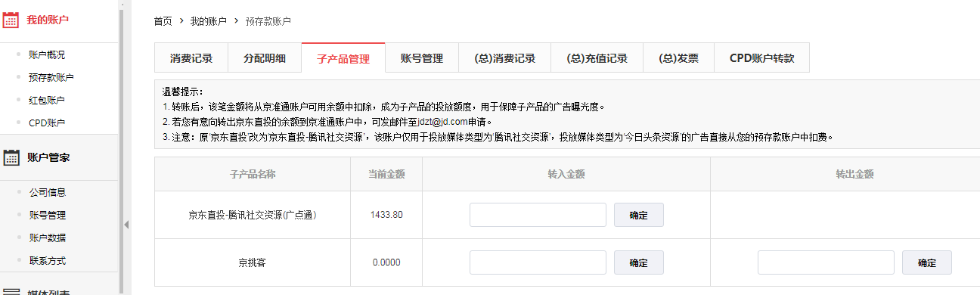Open 账户概况 in the sidebar
The width and height of the screenshot is (980, 295).
click(x=47, y=54)
